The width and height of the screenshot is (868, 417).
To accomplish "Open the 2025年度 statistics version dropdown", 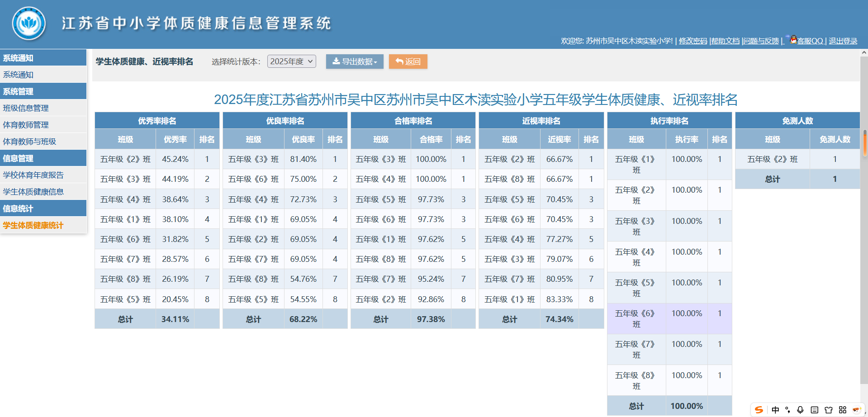I will (291, 62).
